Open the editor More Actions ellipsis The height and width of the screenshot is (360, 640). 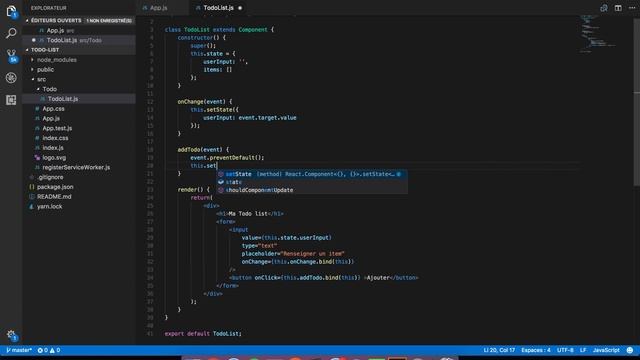632,8
